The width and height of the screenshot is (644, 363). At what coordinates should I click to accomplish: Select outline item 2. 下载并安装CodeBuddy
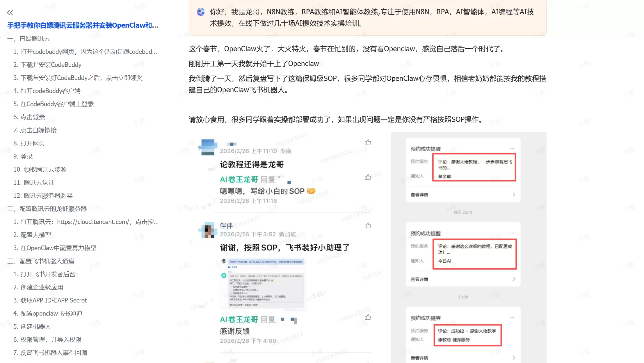click(x=47, y=65)
